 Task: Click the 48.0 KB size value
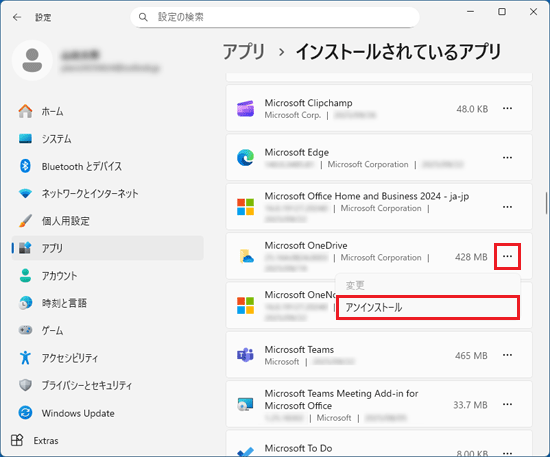tap(472, 109)
